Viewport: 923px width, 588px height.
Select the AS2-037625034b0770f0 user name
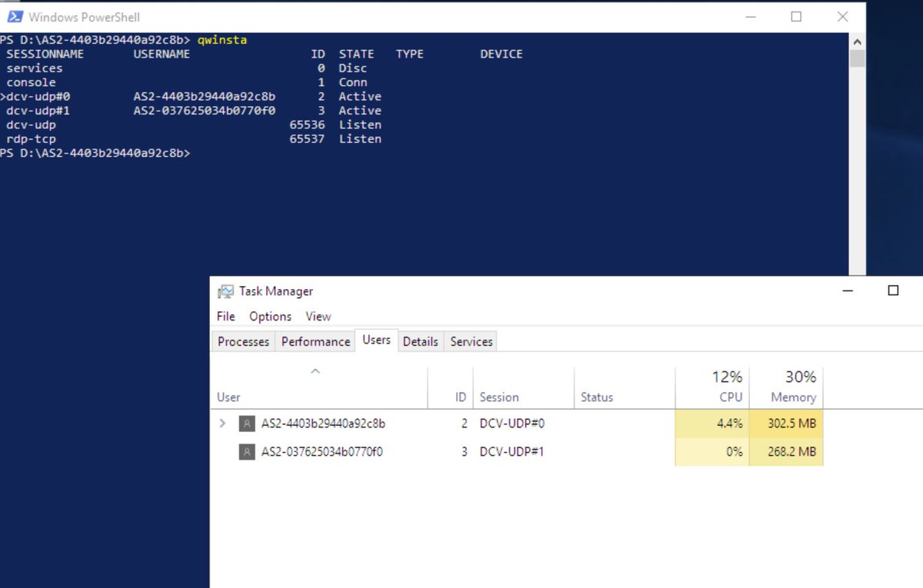[x=322, y=452]
